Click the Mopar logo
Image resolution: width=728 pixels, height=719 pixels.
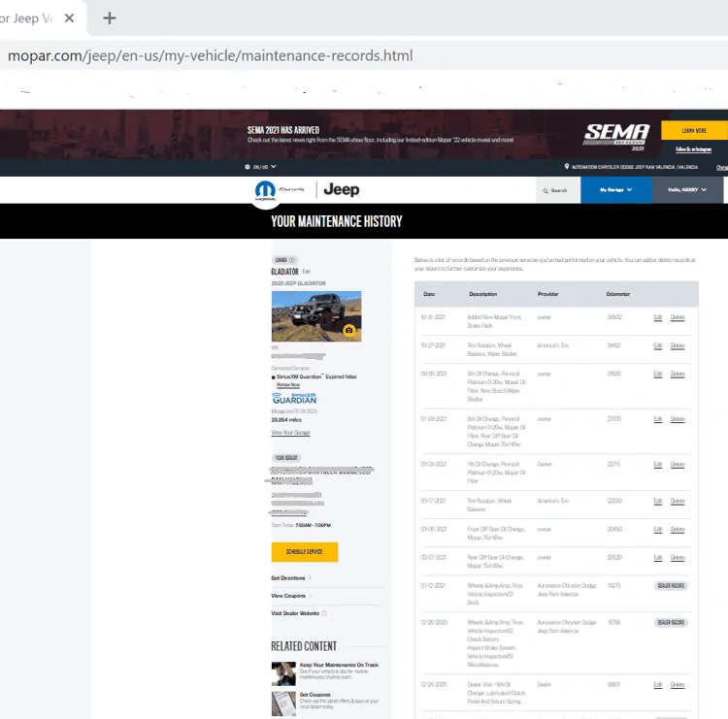point(266,190)
